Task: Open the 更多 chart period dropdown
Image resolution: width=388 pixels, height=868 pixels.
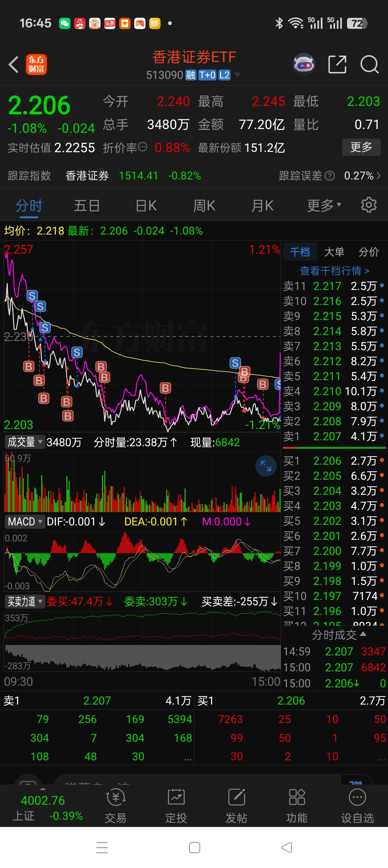Action: [324, 205]
